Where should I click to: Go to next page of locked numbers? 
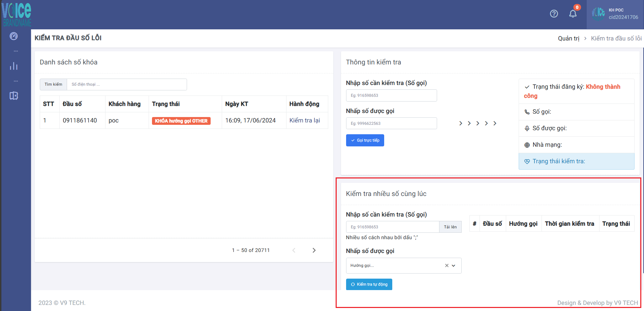coord(314,250)
